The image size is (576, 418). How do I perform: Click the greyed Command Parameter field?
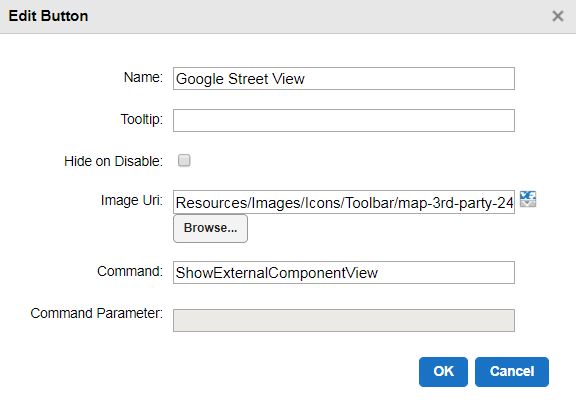(344, 320)
